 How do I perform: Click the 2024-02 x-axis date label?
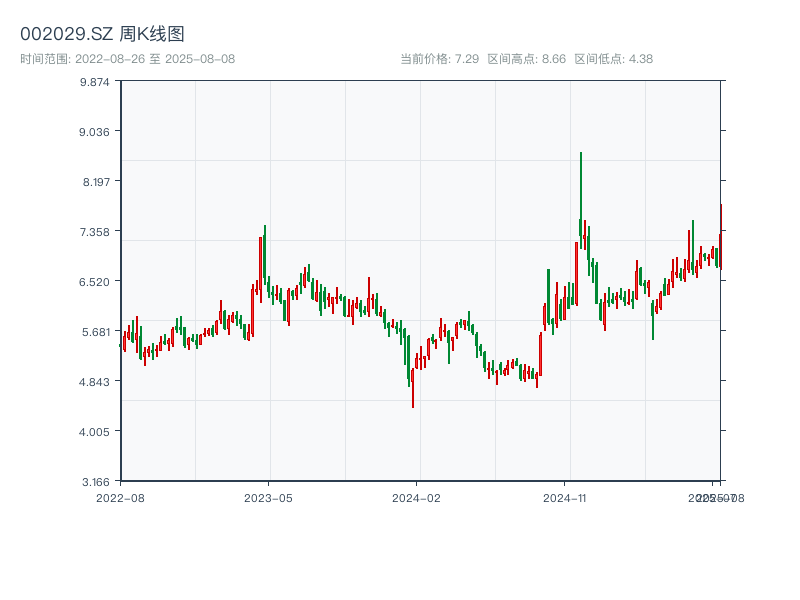tap(416, 497)
